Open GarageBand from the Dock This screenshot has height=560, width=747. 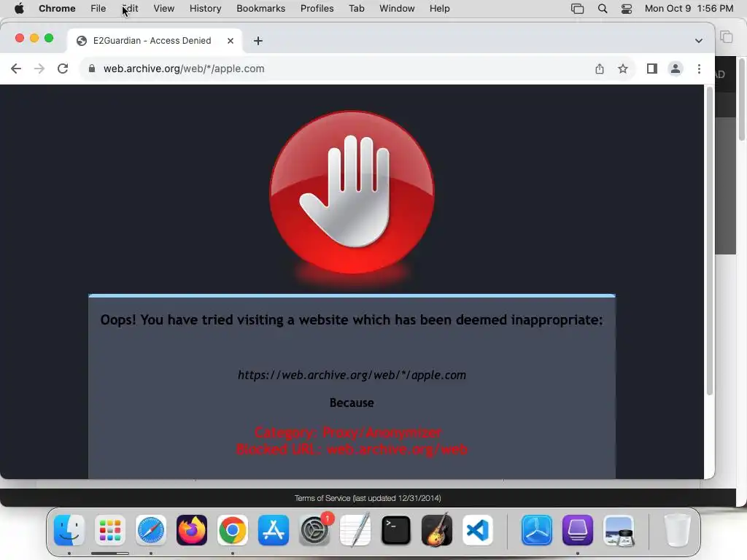point(437,530)
